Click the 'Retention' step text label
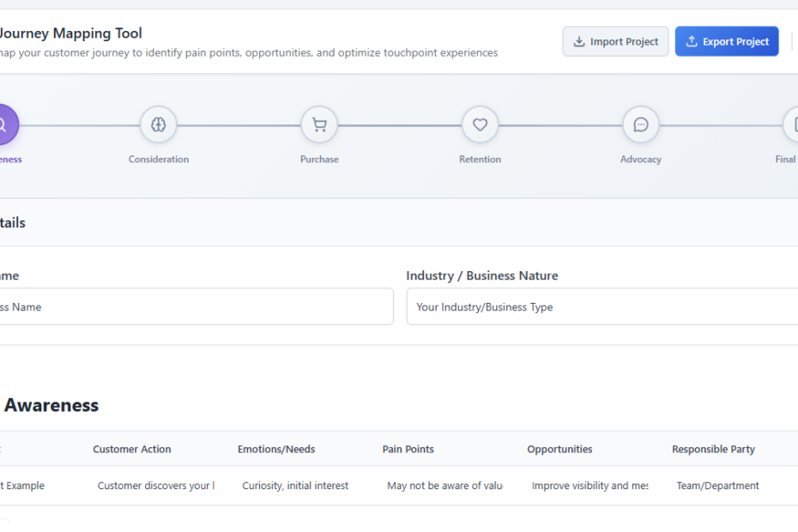The height and width of the screenshot is (532, 798). pos(480,160)
